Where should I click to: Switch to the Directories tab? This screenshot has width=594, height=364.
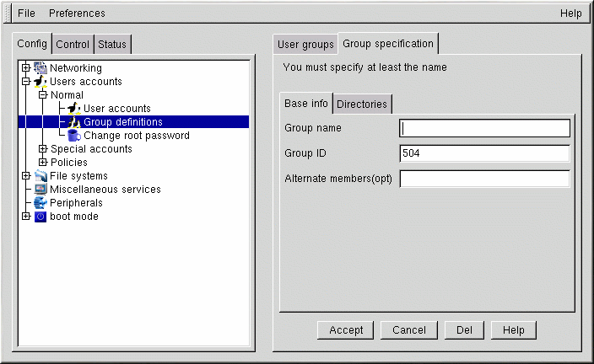[362, 104]
